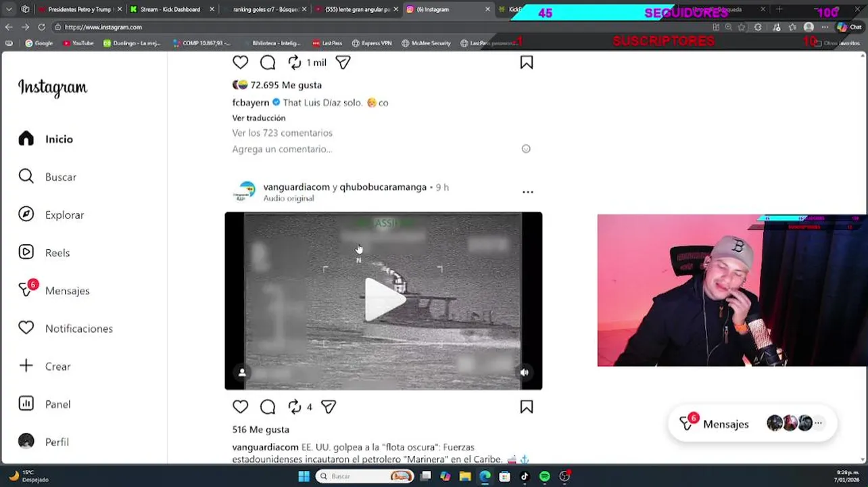Viewport: 868px width, 487px height.
Task: Open more options on the vanguardiacom post
Action: pyautogui.click(x=528, y=192)
